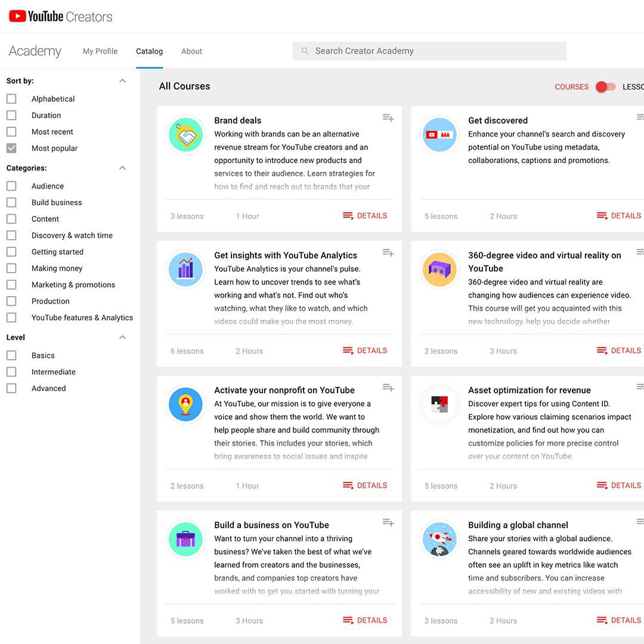The height and width of the screenshot is (644, 644).
Task: Check the Most recent sort option
Action: (11, 131)
